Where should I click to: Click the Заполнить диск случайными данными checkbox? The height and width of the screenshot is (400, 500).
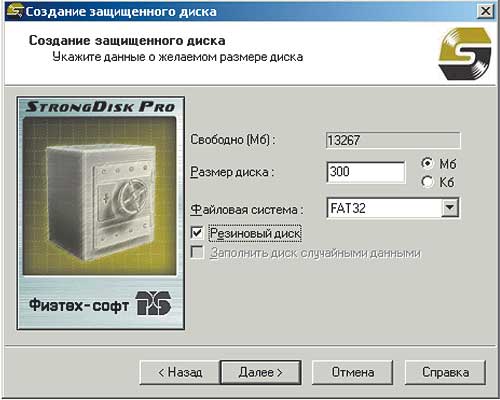(x=197, y=252)
